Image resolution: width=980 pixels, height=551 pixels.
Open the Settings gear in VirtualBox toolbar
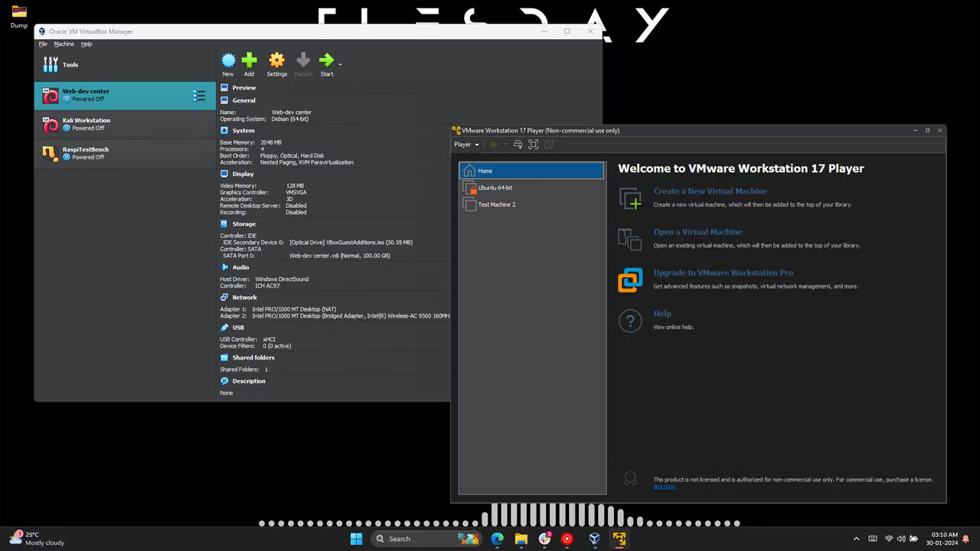point(276,61)
